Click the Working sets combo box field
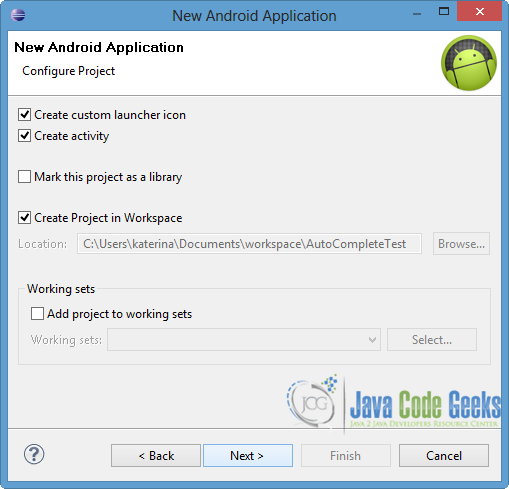509x489 pixels. pyautogui.click(x=244, y=340)
